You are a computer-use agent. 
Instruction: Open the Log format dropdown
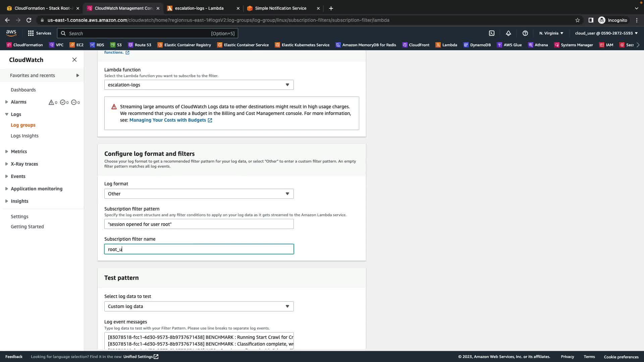point(199,194)
